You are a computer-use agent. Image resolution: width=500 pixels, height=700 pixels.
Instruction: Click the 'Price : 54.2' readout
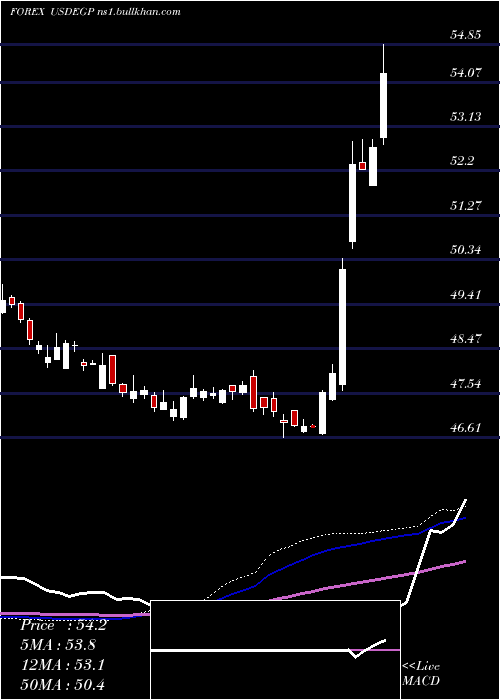click(63, 625)
